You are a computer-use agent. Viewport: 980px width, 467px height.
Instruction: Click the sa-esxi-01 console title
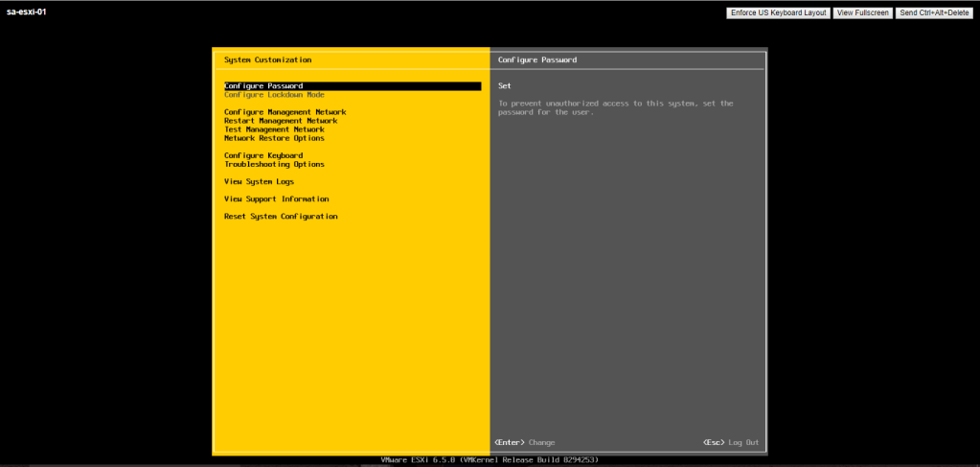(x=27, y=12)
